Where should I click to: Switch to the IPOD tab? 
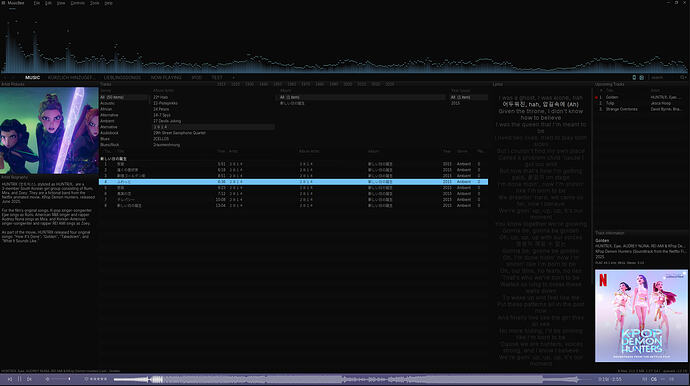197,77
